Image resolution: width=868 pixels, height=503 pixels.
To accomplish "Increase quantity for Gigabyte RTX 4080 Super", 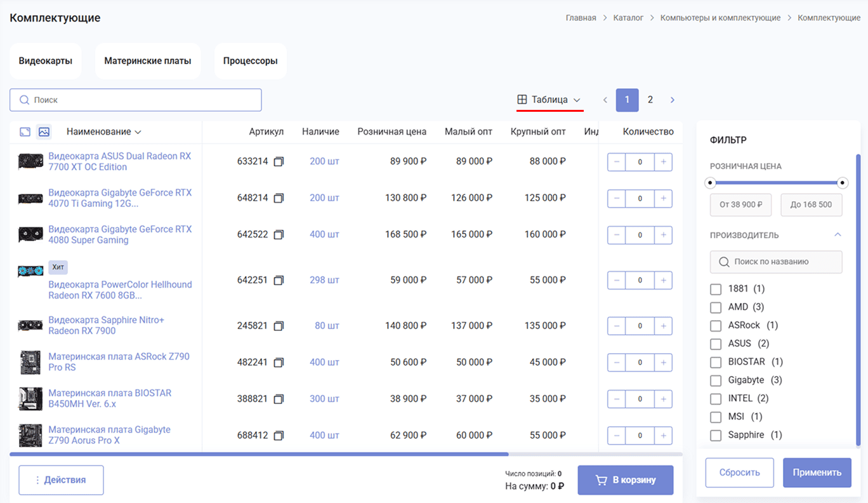I will pos(663,235).
